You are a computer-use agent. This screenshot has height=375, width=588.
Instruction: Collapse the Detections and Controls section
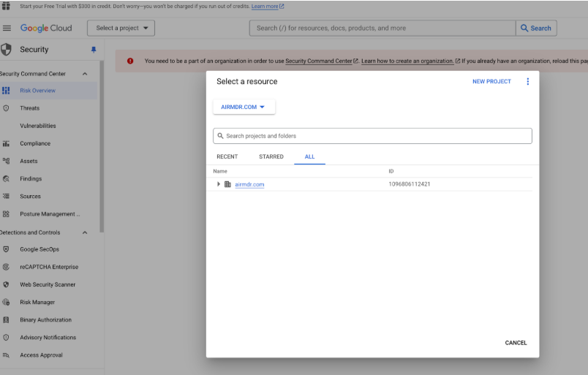85,232
